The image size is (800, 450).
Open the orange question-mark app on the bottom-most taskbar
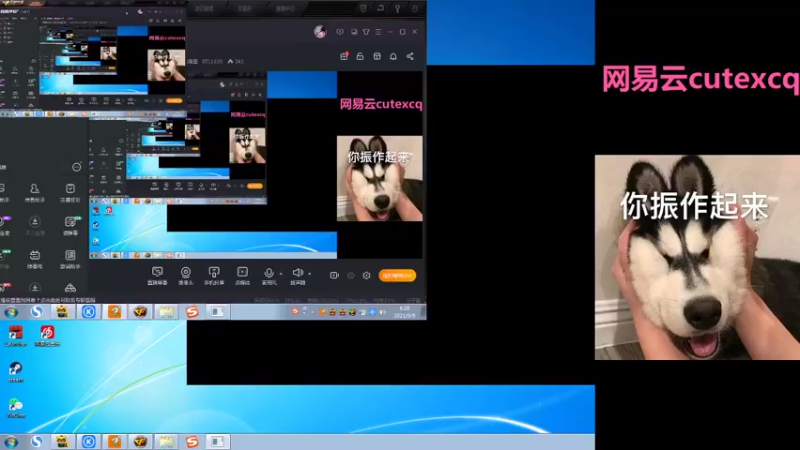[114, 442]
